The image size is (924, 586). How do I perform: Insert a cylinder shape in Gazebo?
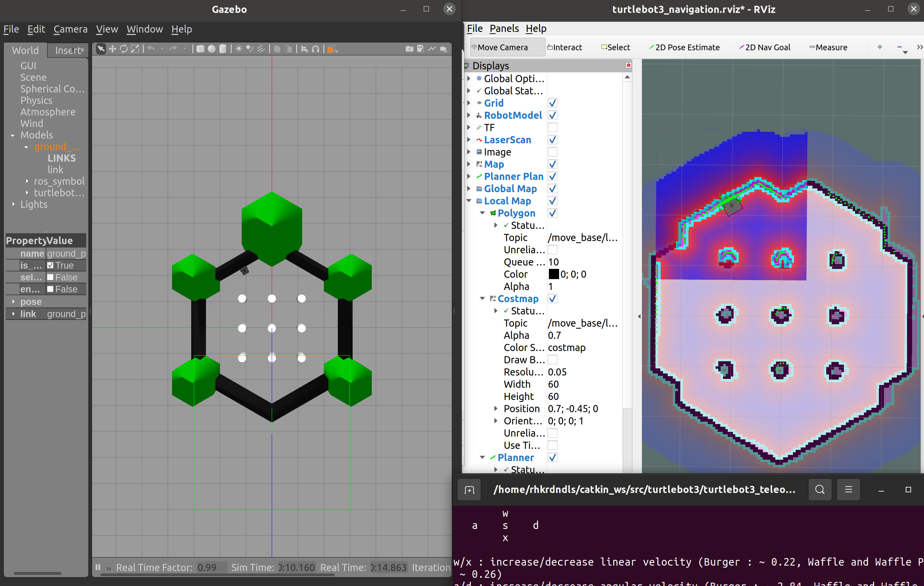pyautogui.click(x=223, y=49)
